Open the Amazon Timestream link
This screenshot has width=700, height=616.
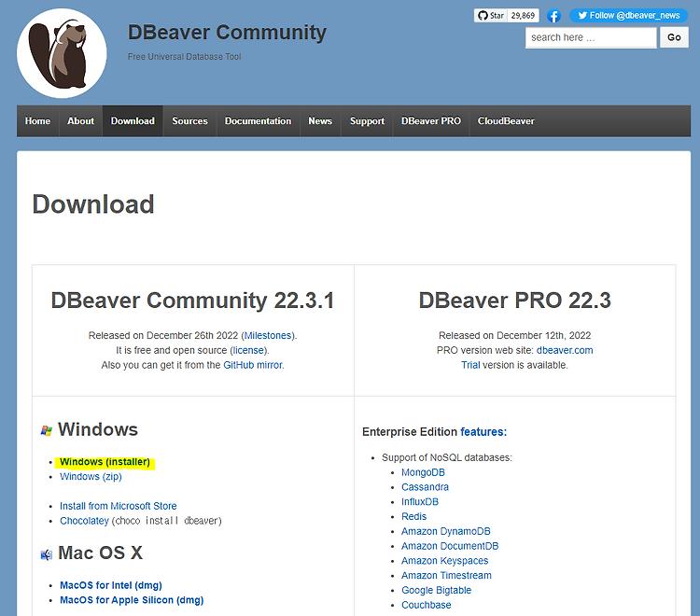coord(446,576)
